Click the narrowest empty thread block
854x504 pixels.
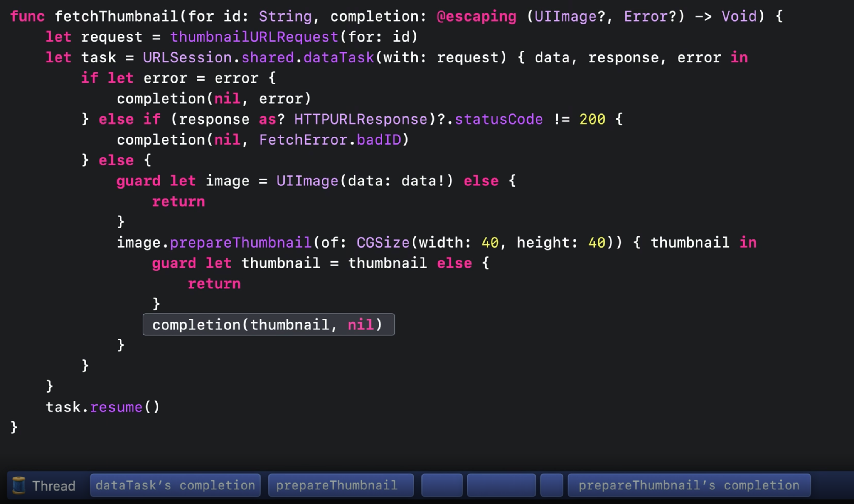[551, 485]
